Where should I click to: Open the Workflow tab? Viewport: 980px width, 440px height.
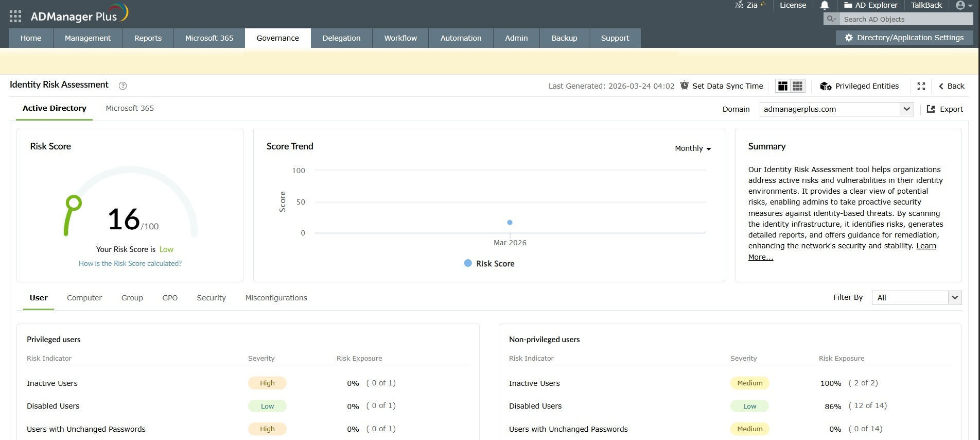click(x=400, y=38)
